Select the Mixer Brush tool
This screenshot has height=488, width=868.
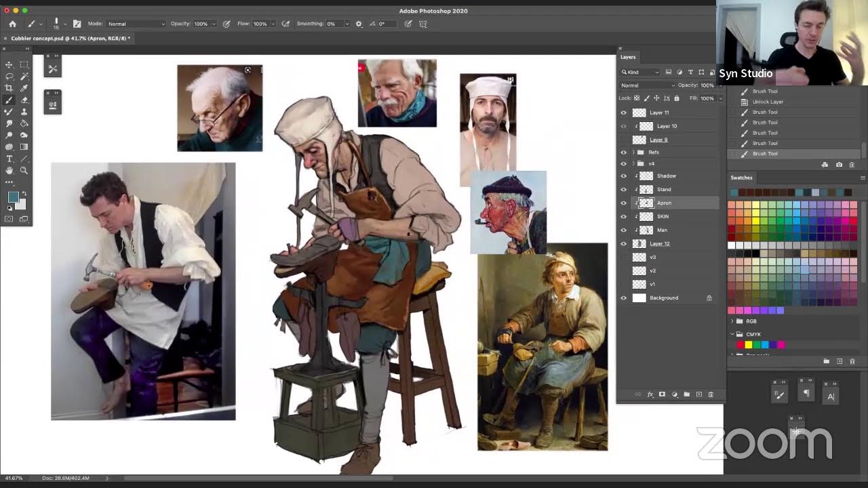(x=9, y=112)
